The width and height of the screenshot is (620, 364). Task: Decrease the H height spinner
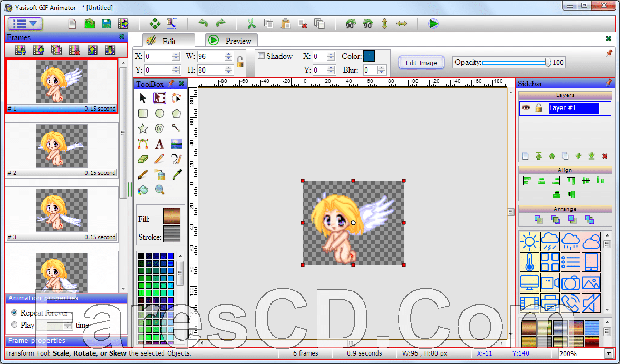click(x=229, y=72)
